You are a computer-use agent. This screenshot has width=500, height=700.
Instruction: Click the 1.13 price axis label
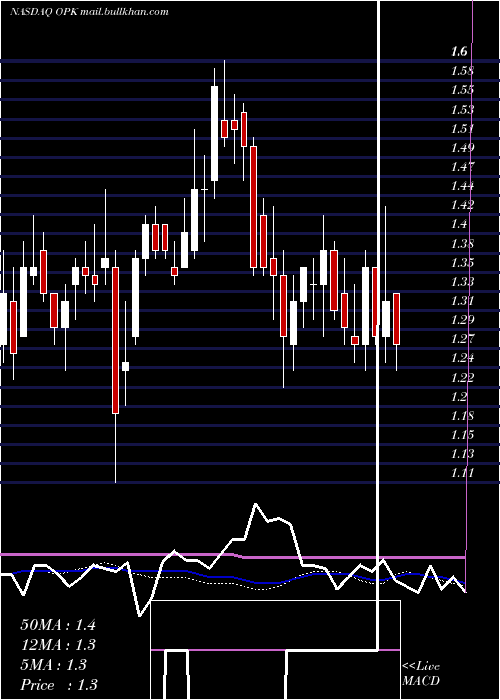(462, 454)
